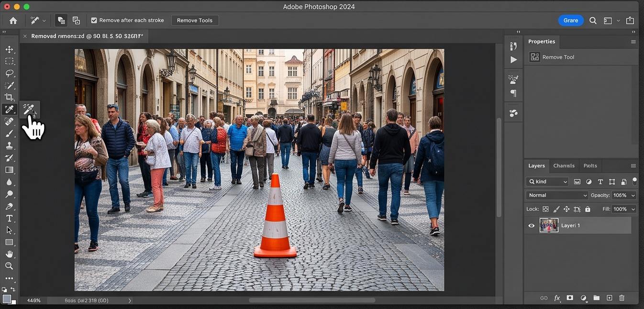The height and width of the screenshot is (309, 644).
Task: Toggle Remove after each stroke checkbox
Action: pyautogui.click(x=94, y=21)
